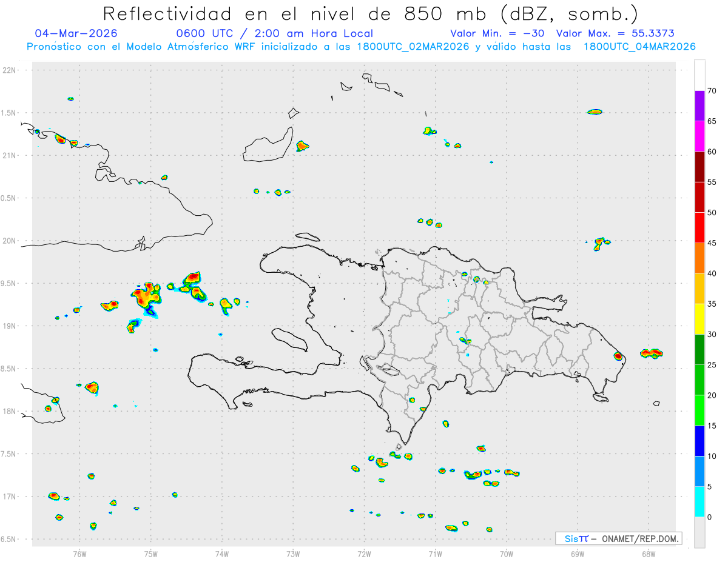Click the latitude axis label '18N'
The width and height of the screenshot is (728, 562).
(x=10, y=412)
